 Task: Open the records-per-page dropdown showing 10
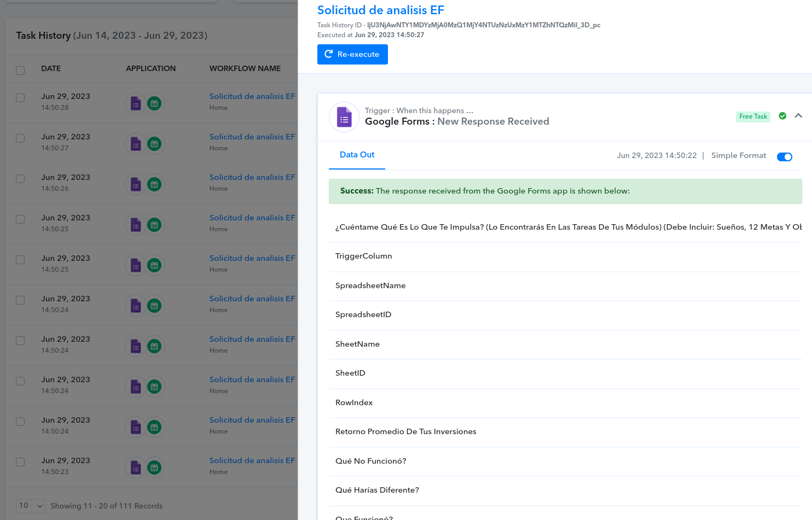31,506
